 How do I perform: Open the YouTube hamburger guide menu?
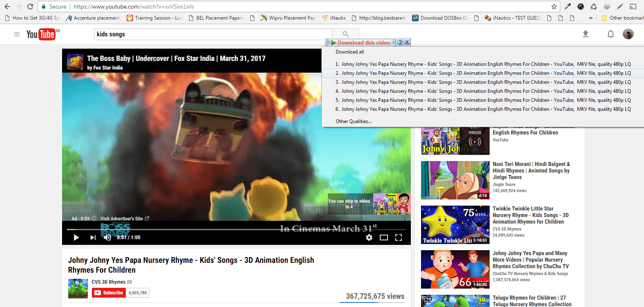(x=17, y=34)
